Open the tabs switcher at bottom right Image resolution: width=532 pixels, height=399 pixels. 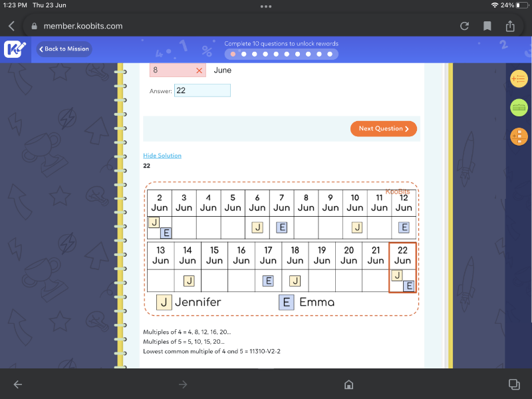(513, 384)
